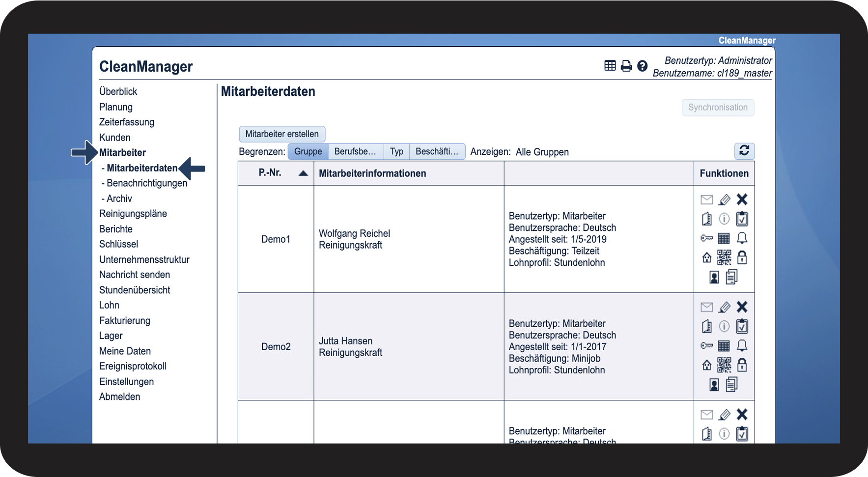Viewport: 868px width, 477px height.
Task: Open Stundenübersicht in the sidebar
Action: pos(135,290)
